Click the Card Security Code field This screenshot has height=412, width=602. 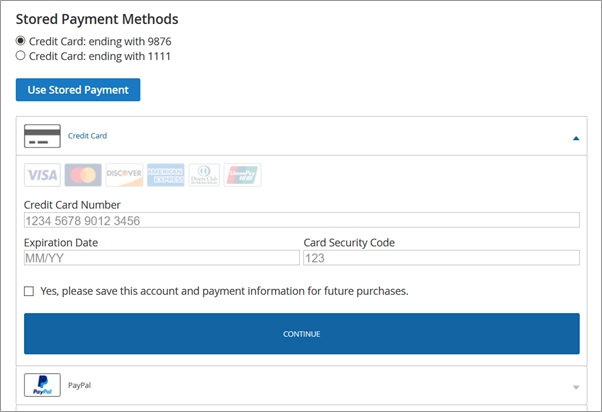tap(441, 258)
